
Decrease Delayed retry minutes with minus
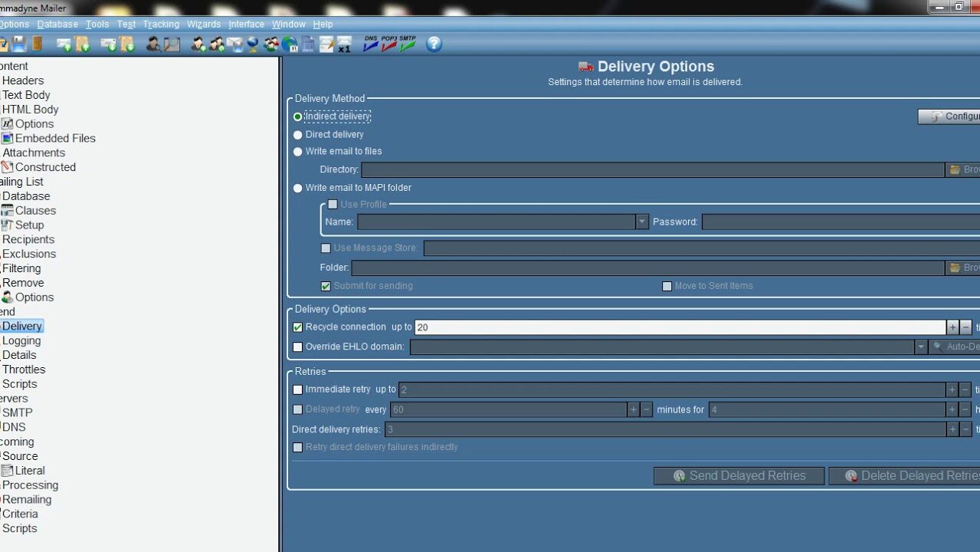647,409
